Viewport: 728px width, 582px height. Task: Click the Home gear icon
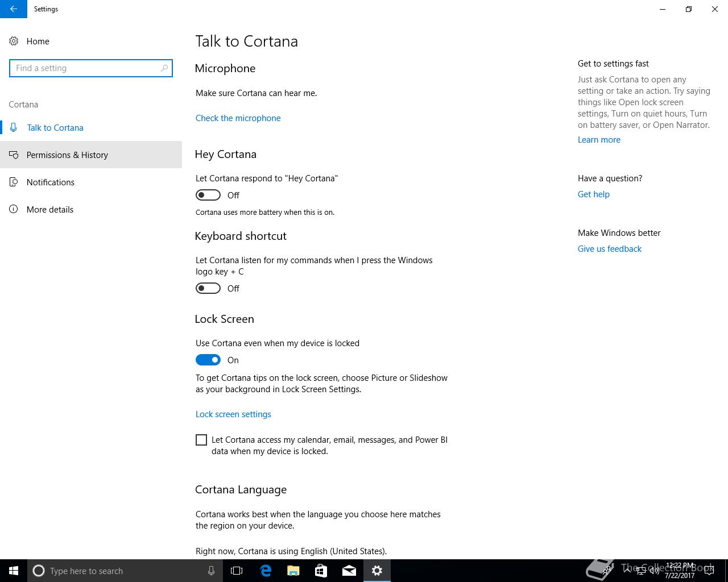tap(14, 41)
